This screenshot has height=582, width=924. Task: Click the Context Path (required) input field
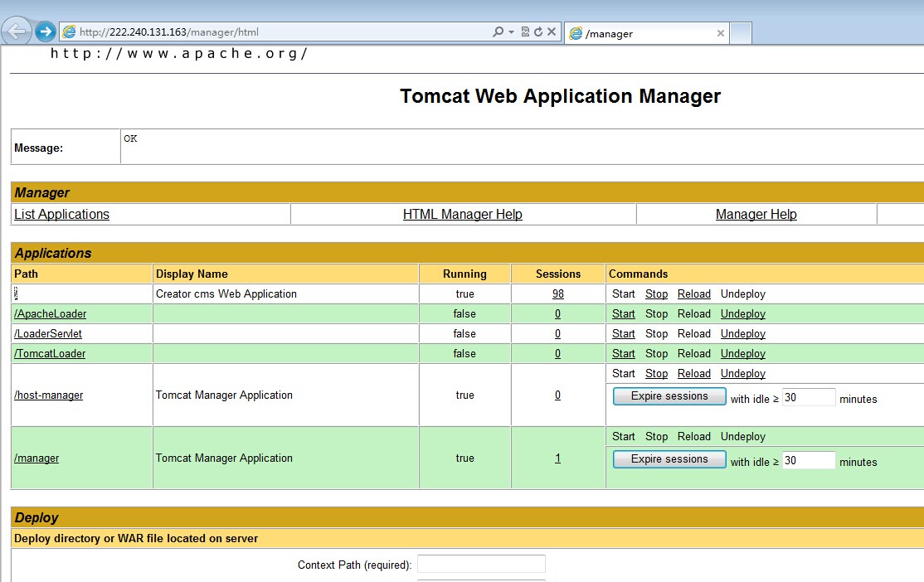481,564
